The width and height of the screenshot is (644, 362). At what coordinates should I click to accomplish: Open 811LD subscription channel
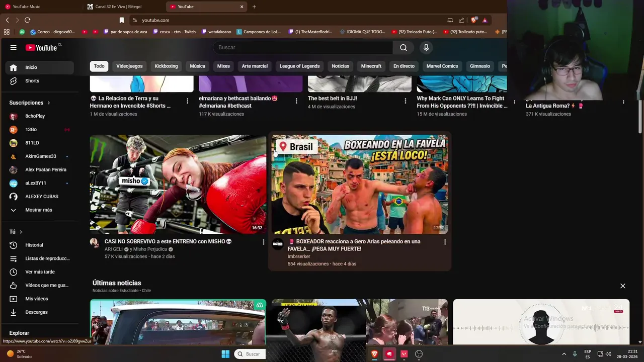coord(39,143)
